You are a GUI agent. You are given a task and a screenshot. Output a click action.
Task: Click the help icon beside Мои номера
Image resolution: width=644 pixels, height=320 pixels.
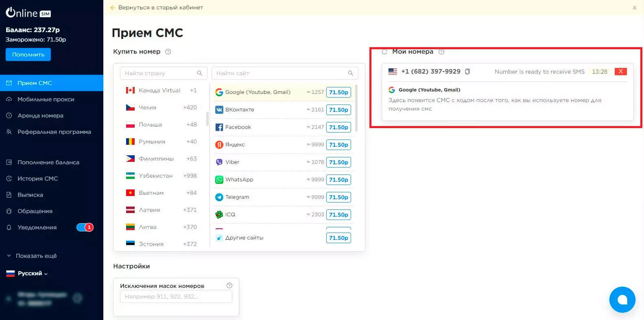tap(441, 52)
